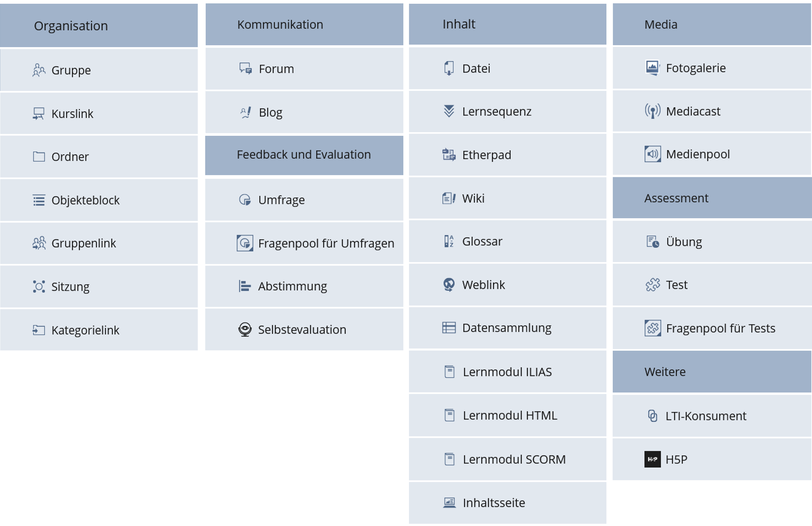Select the Kategorielink item
This screenshot has height=526, width=812.
(x=85, y=330)
